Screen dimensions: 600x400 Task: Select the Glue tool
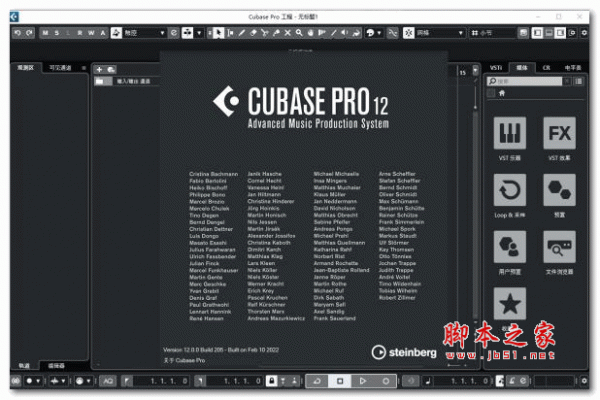click(x=276, y=33)
